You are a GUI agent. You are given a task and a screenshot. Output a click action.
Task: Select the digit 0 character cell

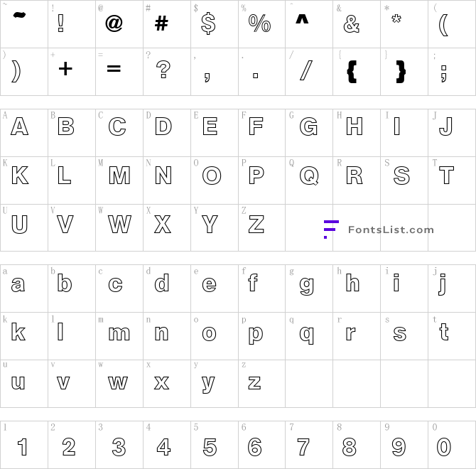coord(444,447)
